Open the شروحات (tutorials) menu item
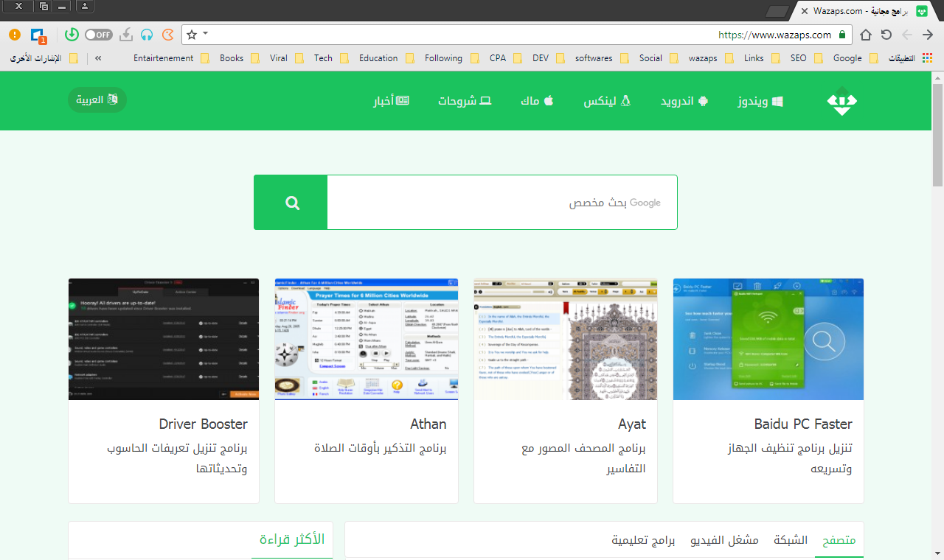 (465, 101)
